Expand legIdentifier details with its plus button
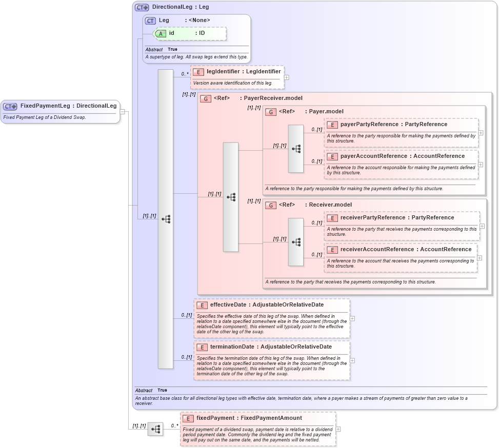The width and height of the screenshot is (499, 448). point(287,77)
